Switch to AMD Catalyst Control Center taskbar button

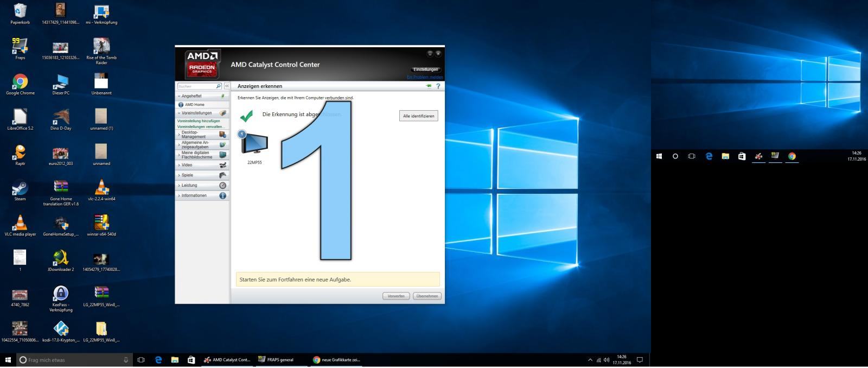click(227, 359)
